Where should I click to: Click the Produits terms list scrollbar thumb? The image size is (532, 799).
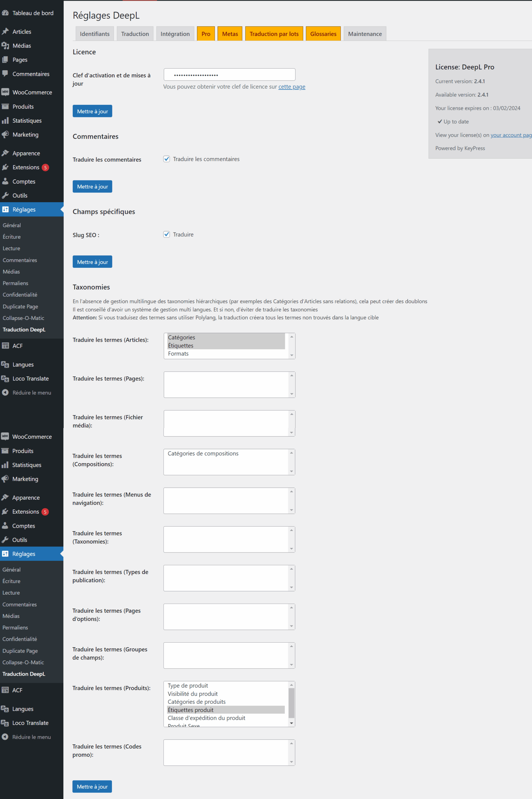pyautogui.click(x=291, y=702)
